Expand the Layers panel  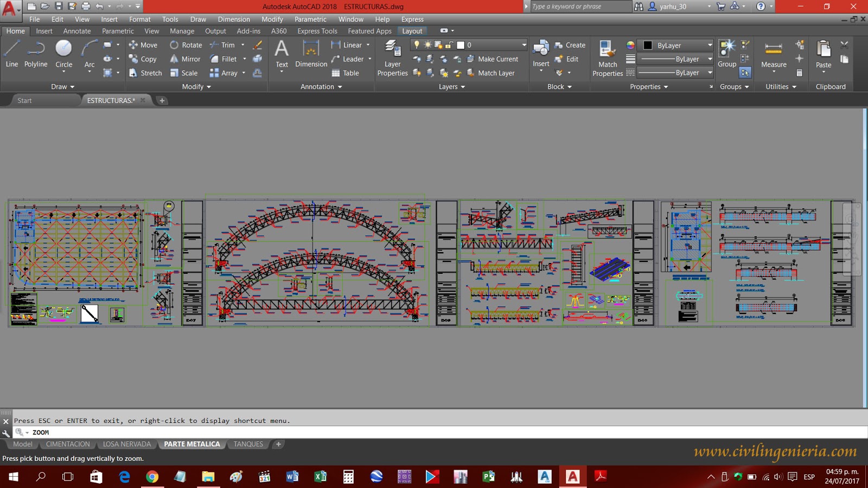(452, 87)
